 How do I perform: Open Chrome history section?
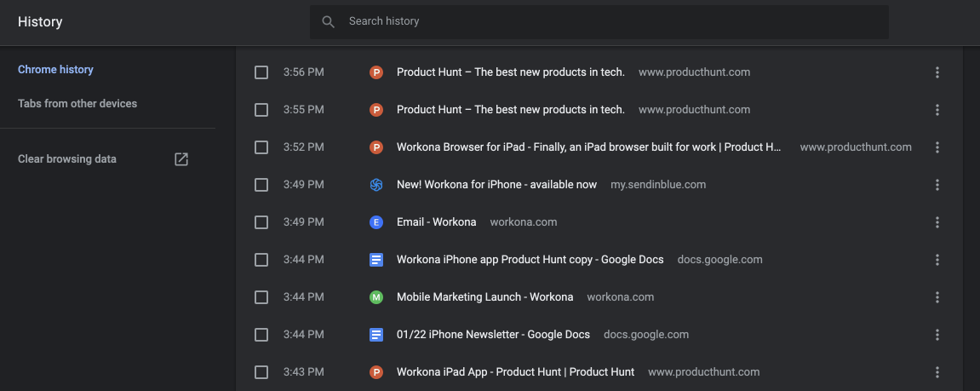click(55, 70)
